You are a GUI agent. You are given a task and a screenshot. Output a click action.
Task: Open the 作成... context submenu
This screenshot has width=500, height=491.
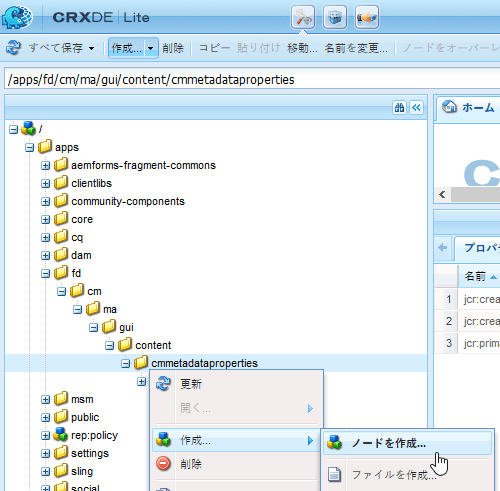tap(236, 441)
